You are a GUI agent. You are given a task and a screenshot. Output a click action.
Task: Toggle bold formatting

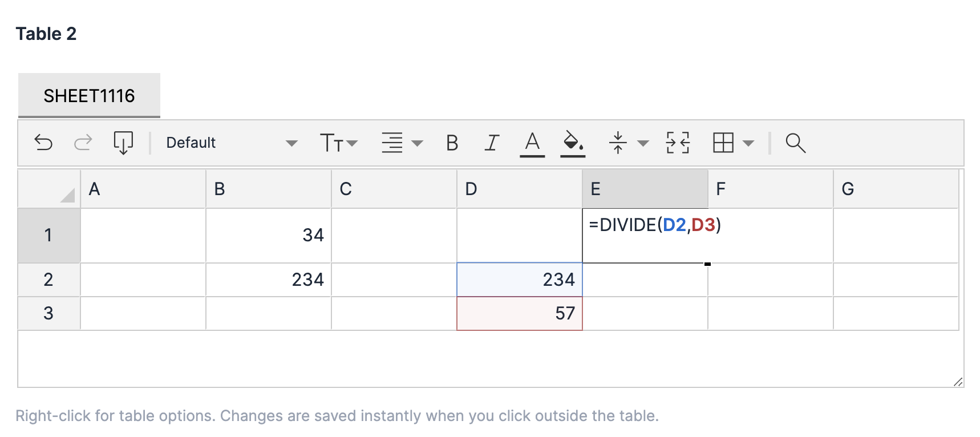pyautogui.click(x=452, y=143)
